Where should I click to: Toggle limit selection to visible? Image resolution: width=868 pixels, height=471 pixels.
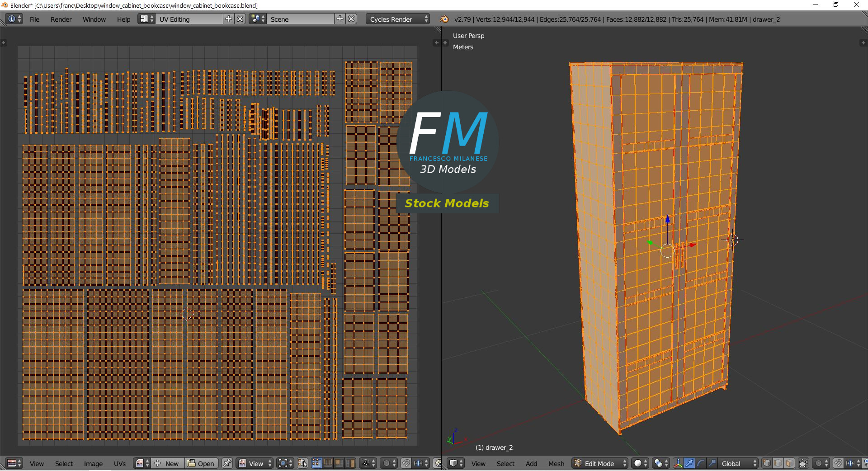[803, 463]
